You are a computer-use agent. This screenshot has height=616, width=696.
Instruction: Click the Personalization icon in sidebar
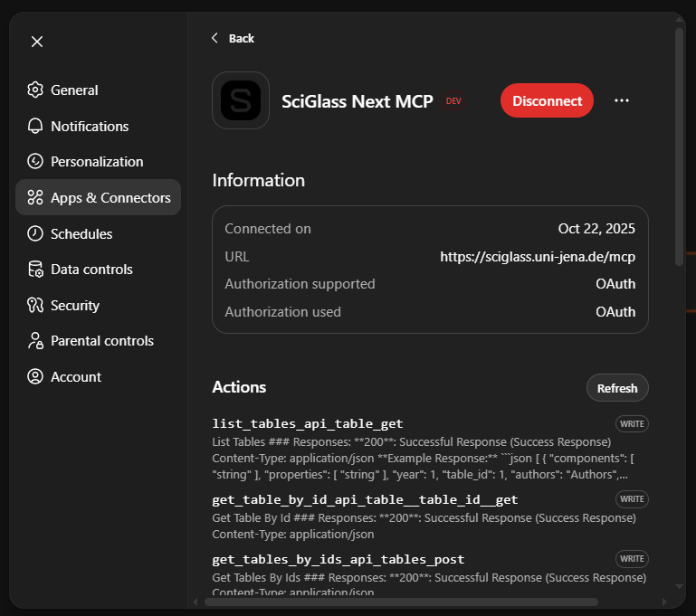(35, 162)
